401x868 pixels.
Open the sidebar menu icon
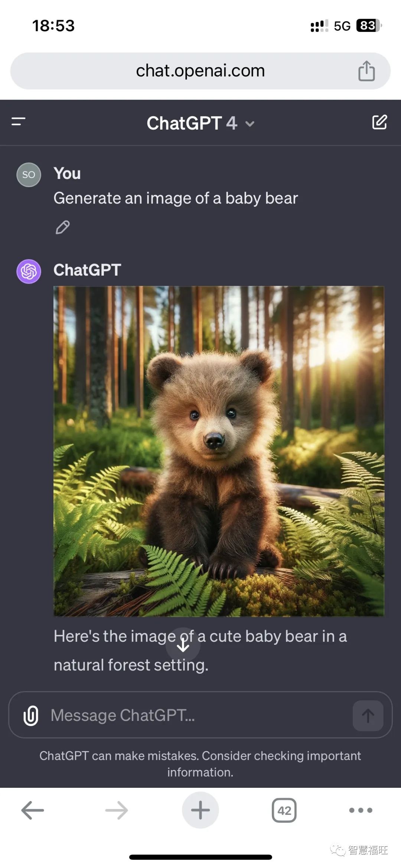pos(19,121)
